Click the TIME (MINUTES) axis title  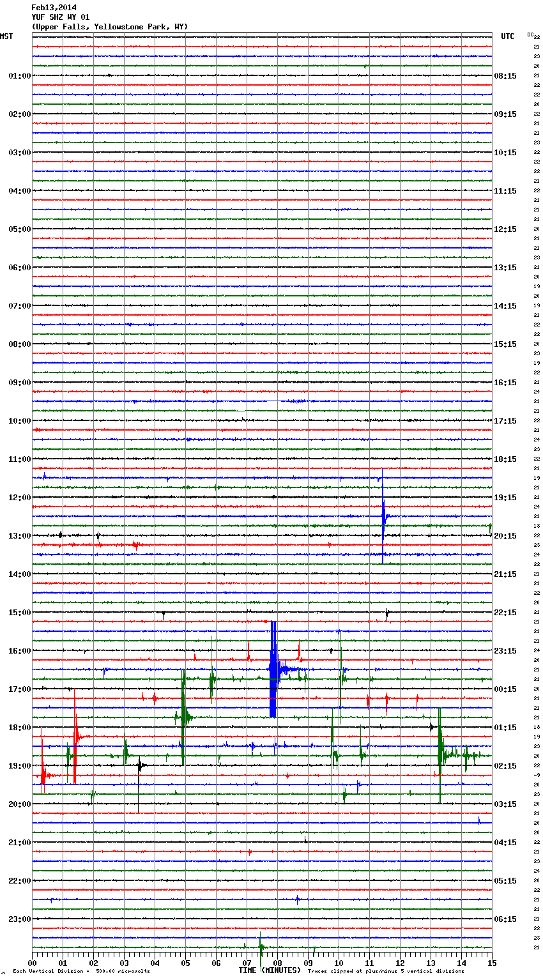pyautogui.click(x=270, y=970)
